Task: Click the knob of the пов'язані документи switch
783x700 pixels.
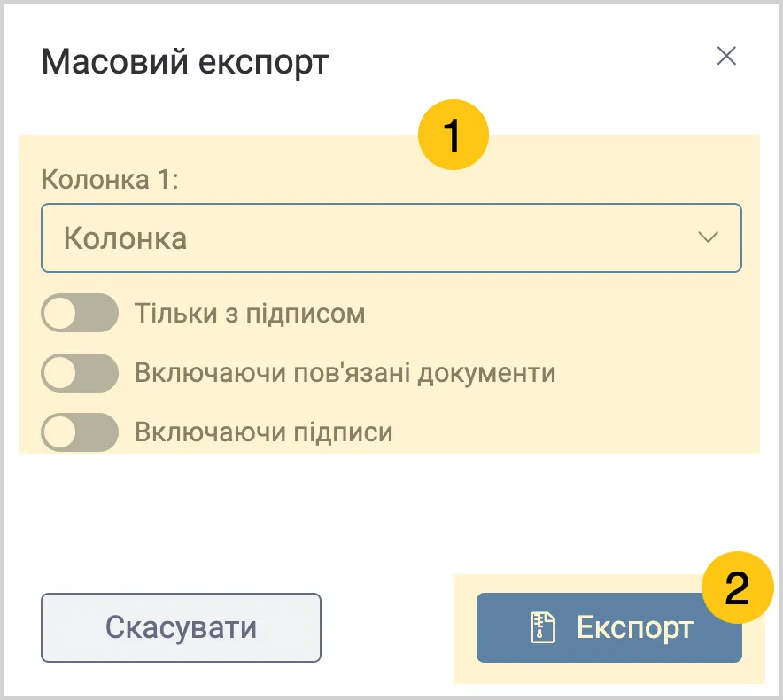Action: click(60, 372)
